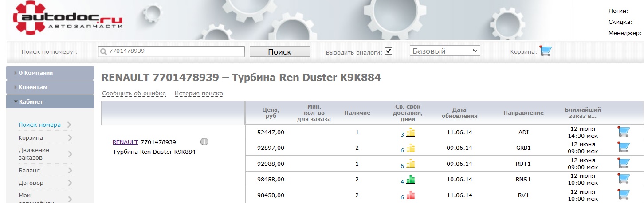Open the shopping cart icon beside Корзина
Image resolution: width=644 pixels, height=203 pixels.
[546, 51]
